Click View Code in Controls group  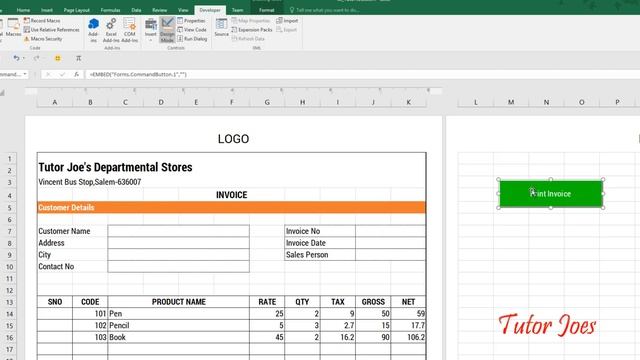coord(192,30)
